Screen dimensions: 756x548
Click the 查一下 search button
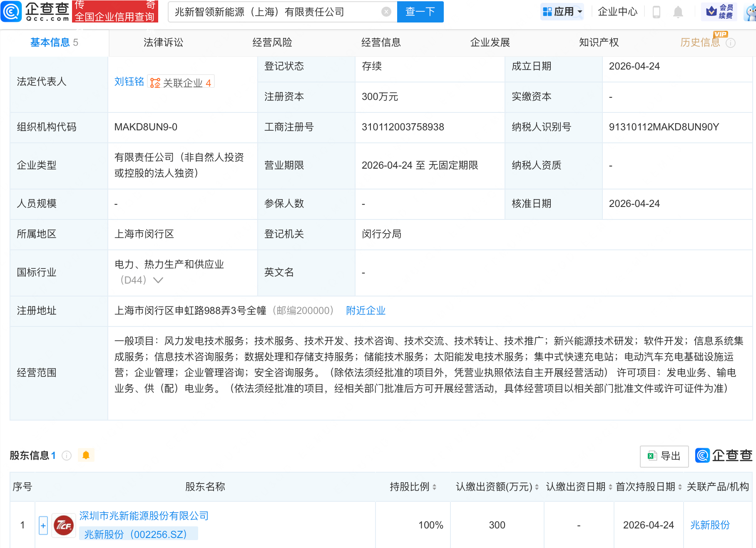[420, 12]
